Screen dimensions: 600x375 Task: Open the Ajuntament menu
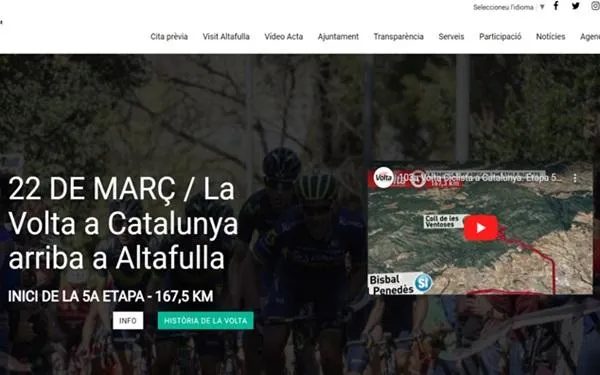(338, 36)
